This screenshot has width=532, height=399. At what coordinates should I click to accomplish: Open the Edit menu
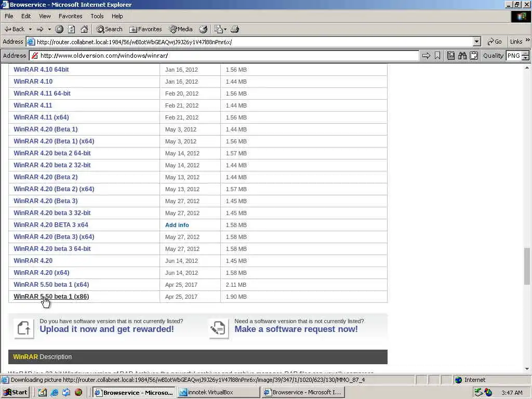click(x=26, y=16)
